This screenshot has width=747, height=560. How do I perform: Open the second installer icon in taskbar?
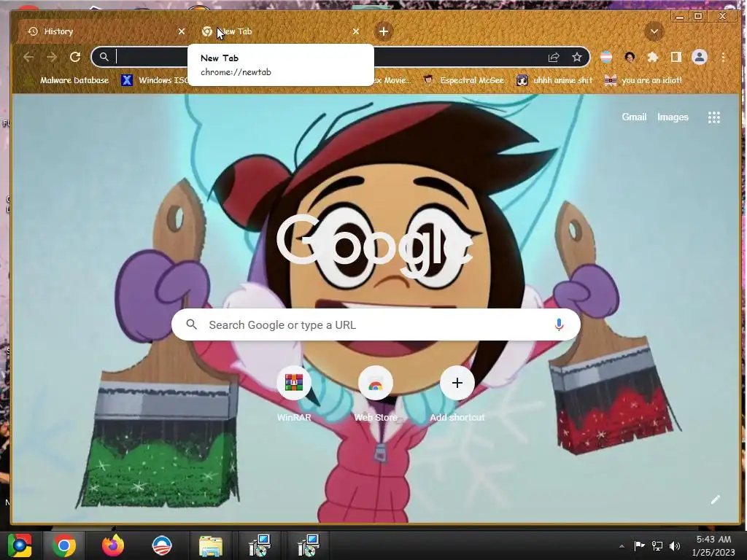coord(309,545)
